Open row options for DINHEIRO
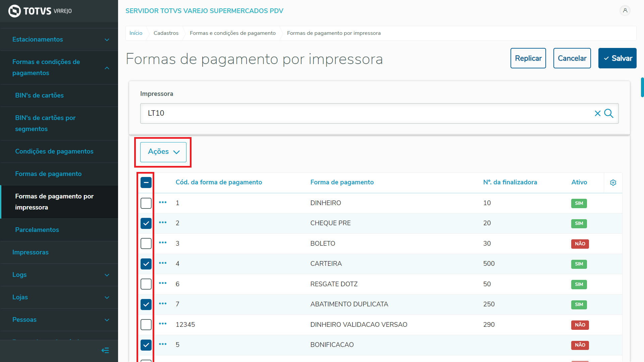The height and width of the screenshot is (362, 644). pos(163,202)
